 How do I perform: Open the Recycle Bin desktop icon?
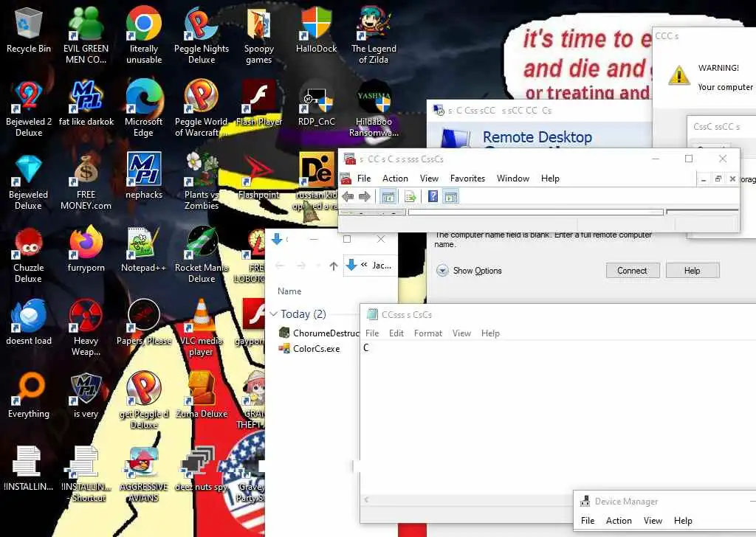pos(29,30)
